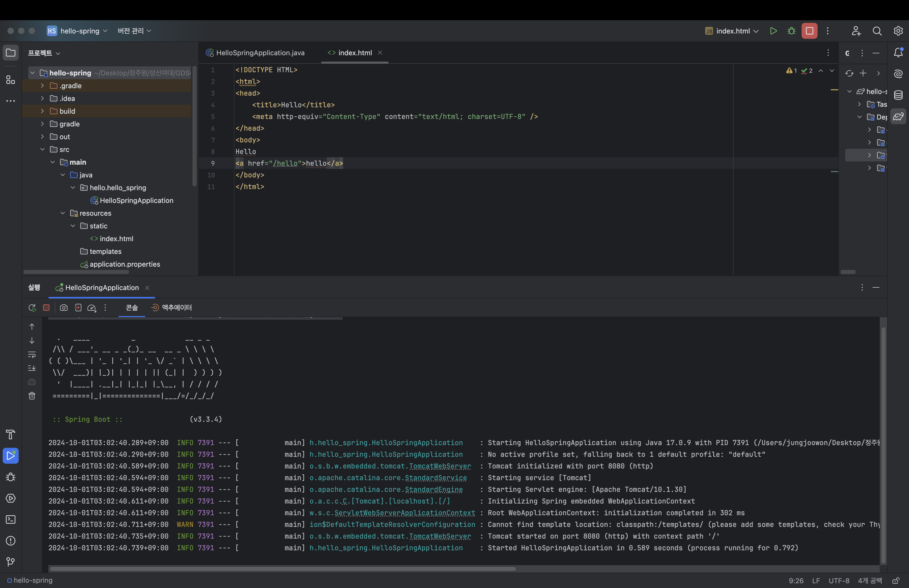909x588 pixels.
Task: Open the Problems tool window
Action: (x=11, y=541)
